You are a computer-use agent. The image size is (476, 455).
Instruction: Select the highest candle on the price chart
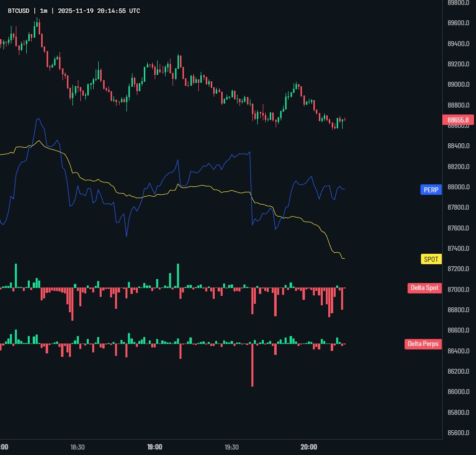pyautogui.click(x=36, y=21)
